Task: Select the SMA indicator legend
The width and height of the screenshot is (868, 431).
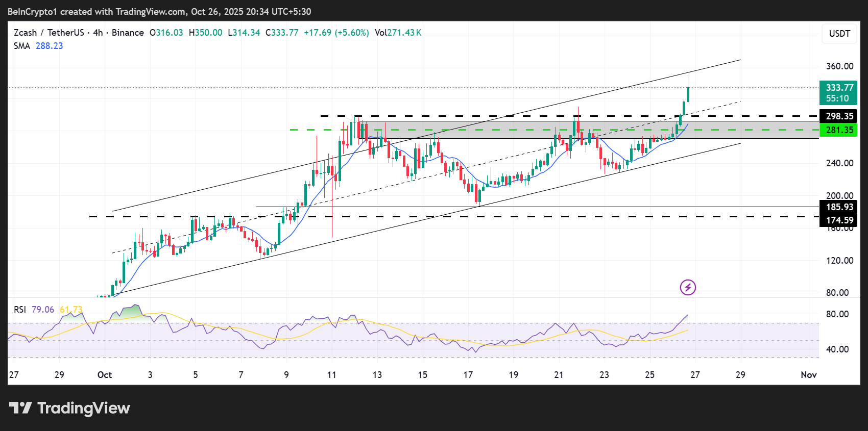Action: [x=21, y=46]
